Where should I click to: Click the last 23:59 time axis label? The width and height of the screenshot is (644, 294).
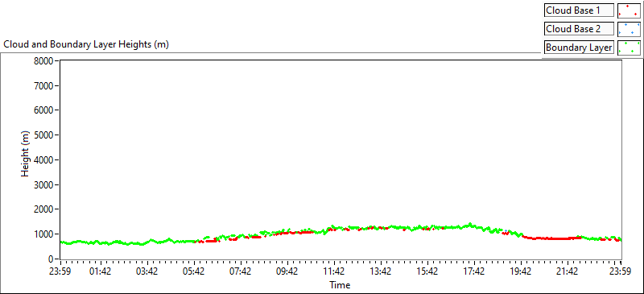coord(621,271)
